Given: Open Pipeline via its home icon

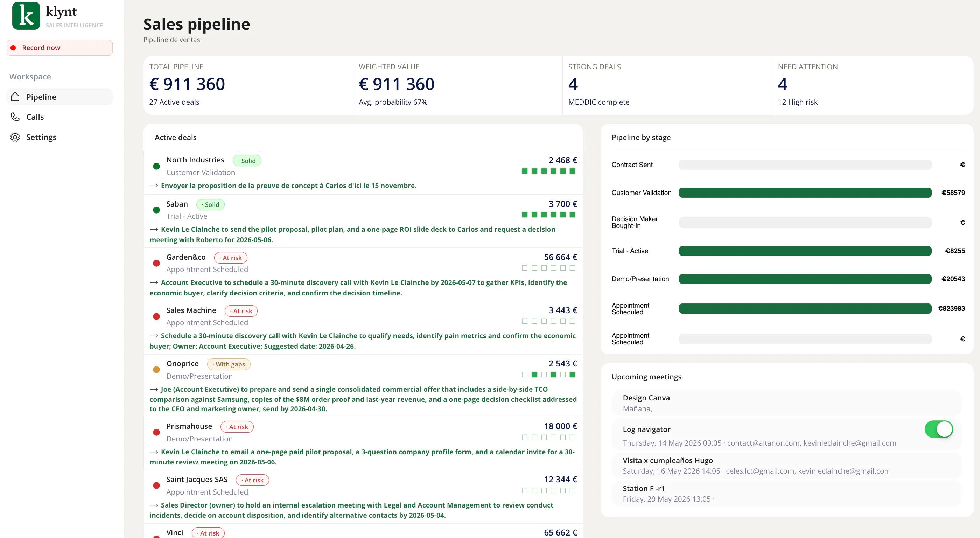Looking at the screenshot, I should click(15, 97).
